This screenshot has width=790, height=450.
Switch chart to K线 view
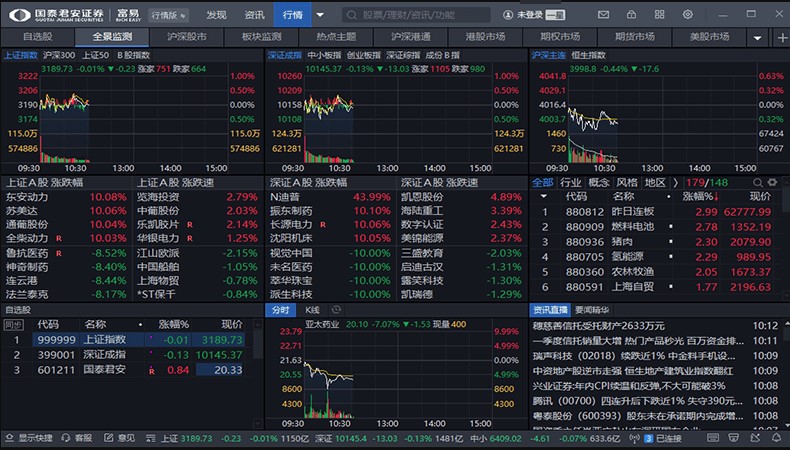312,310
